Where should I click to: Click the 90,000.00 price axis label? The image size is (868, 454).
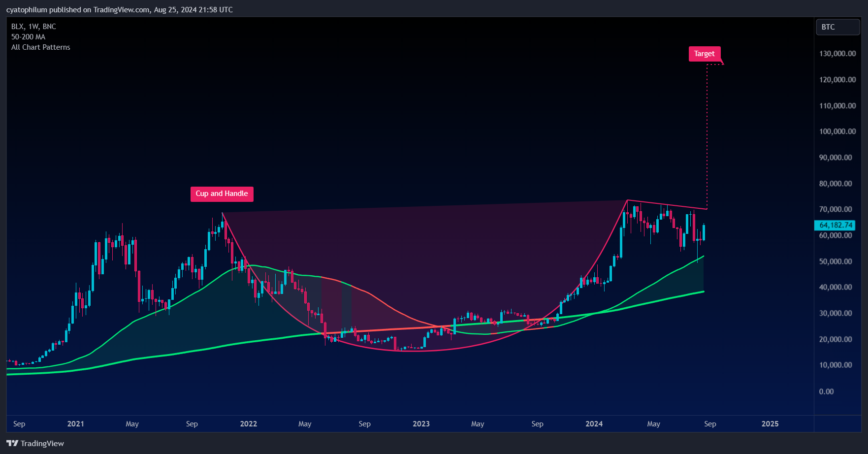(x=835, y=158)
